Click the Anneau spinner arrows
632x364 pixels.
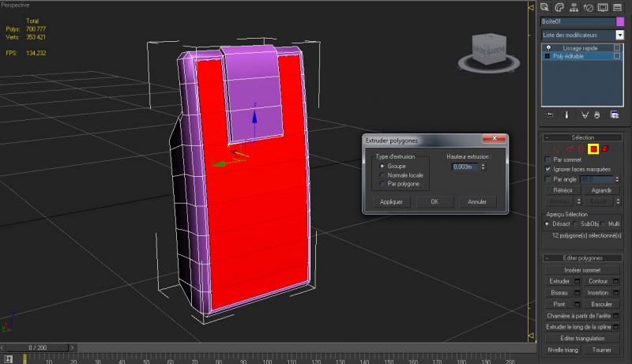(579, 201)
